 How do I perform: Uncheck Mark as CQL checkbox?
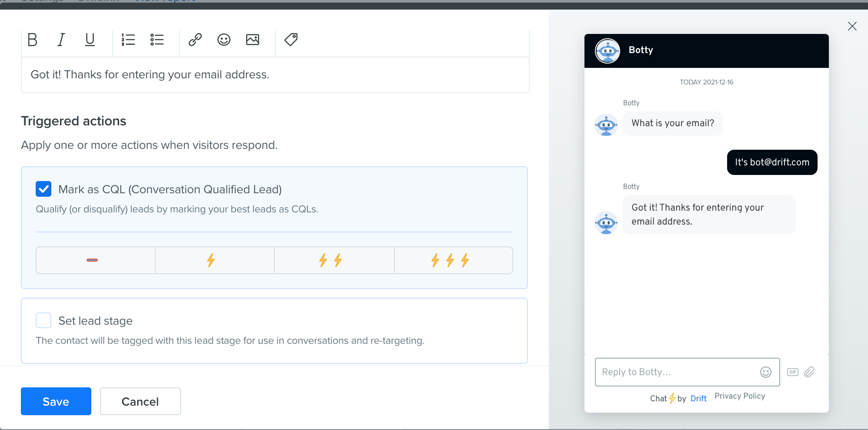(x=43, y=189)
